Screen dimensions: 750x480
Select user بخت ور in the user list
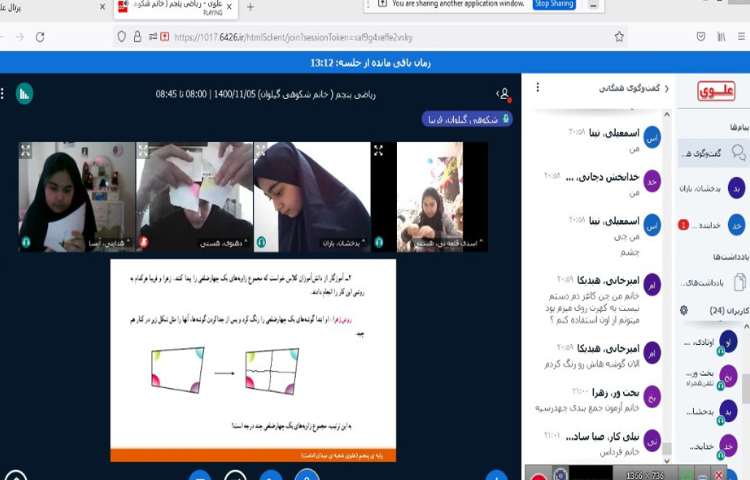click(x=710, y=377)
